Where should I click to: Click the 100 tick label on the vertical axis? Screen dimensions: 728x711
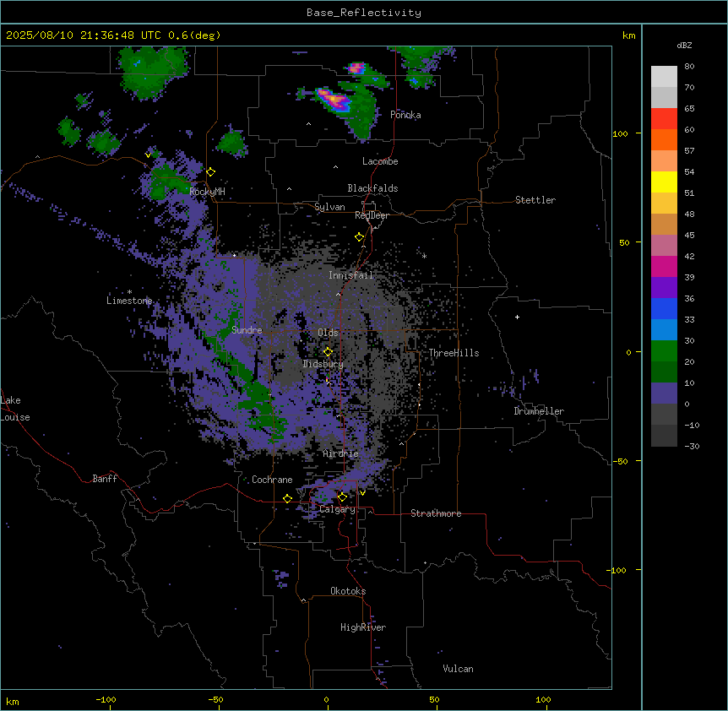click(x=620, y=133)
